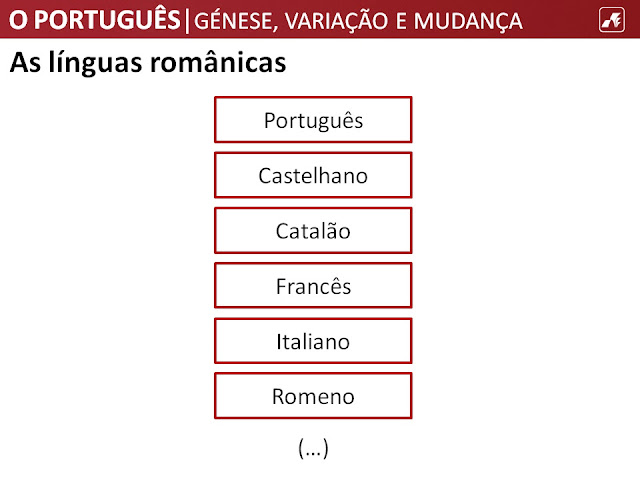Click the word PORTUGUÊS in the header

click(108, 20)
